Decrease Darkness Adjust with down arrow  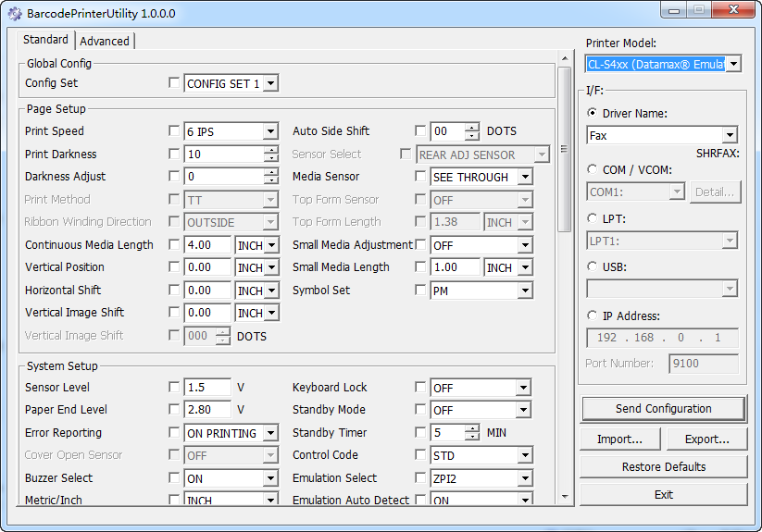(270, 181)
